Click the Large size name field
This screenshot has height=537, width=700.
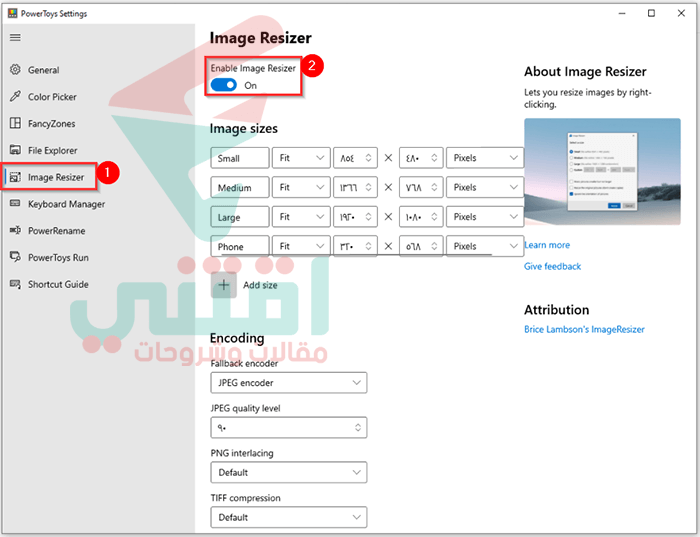point(240,216)
